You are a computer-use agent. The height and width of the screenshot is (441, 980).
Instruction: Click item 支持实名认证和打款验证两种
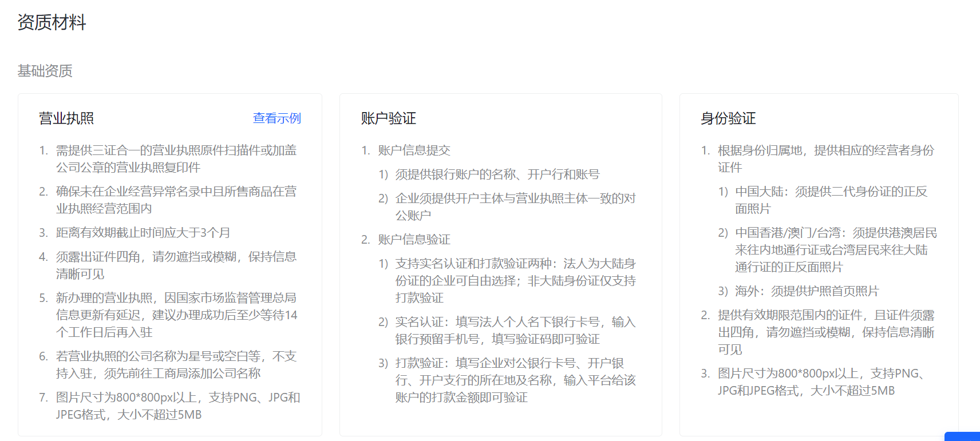tap(515, 281)
